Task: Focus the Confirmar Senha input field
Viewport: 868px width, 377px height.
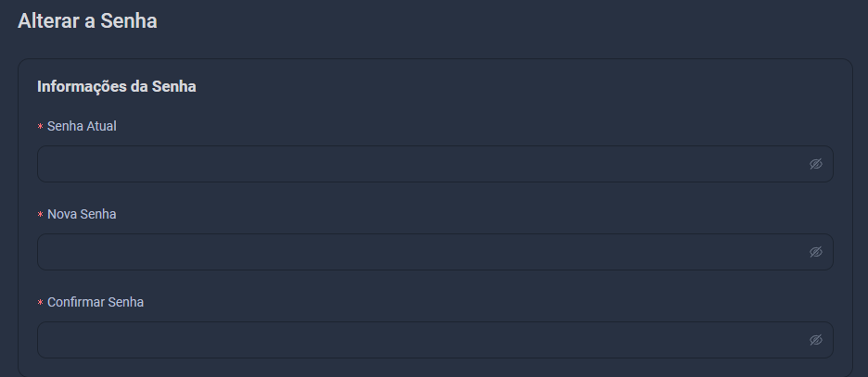Action: pyautogui.click(x=435, y=340)
